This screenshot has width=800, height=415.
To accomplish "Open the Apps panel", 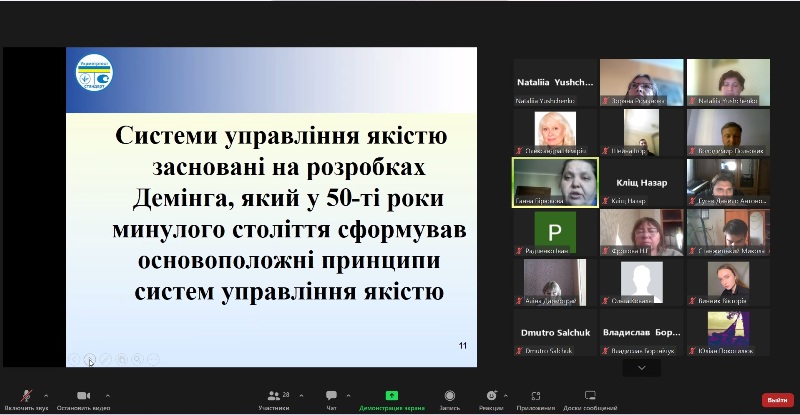I will pyautogui.click(x=536, y=399).
